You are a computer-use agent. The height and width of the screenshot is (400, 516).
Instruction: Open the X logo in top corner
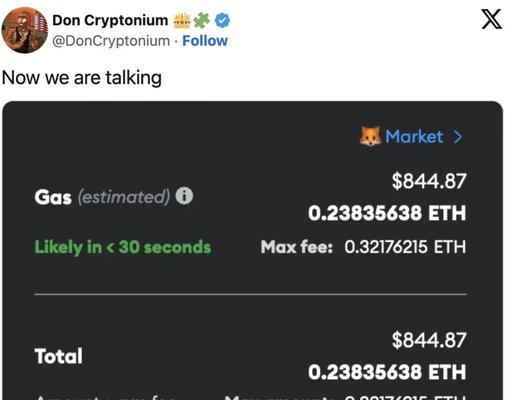point(491,19)
